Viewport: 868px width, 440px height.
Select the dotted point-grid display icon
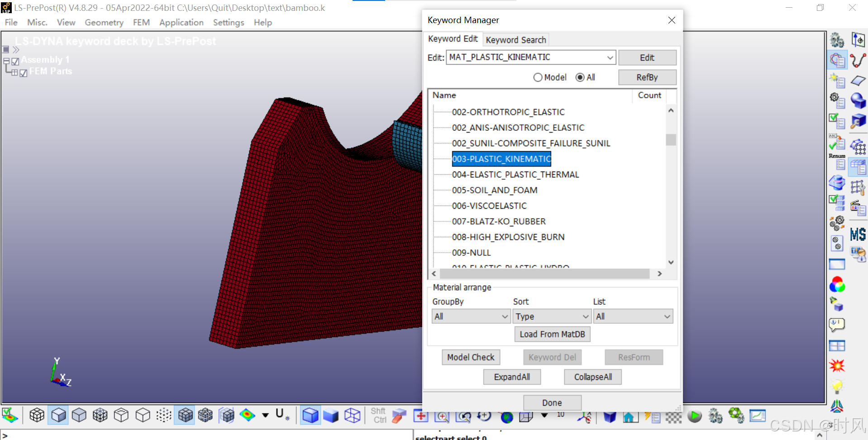(164, 415)
